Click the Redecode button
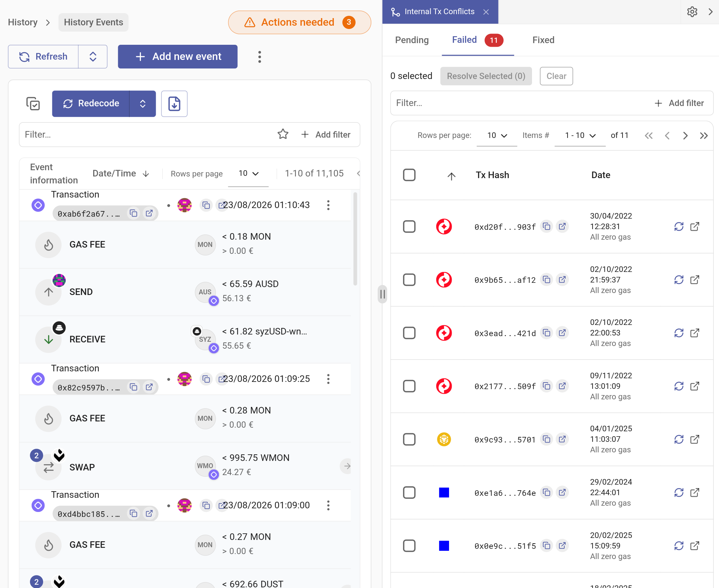 [x=91, y=104]
